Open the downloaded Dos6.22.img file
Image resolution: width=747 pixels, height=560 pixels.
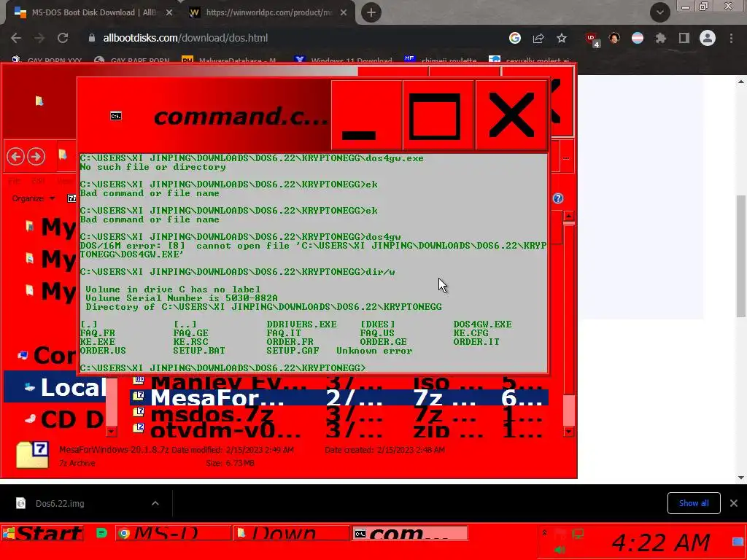coord(60,503)
